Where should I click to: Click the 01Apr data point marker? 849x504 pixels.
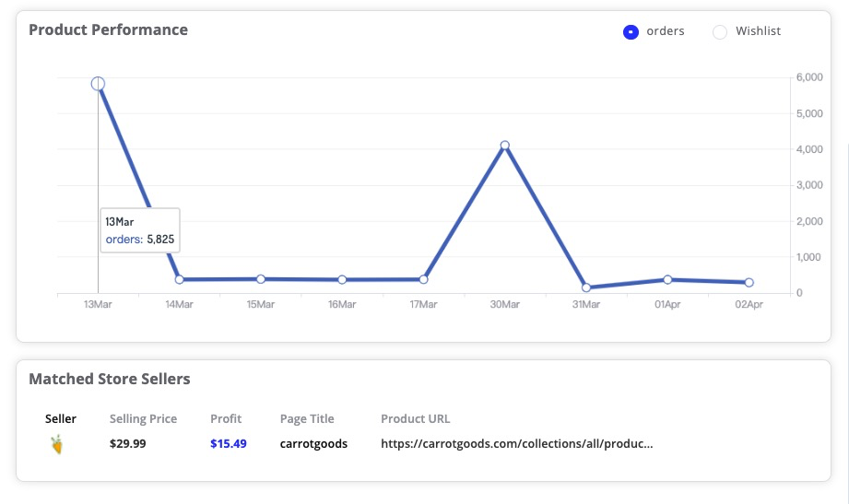click(667, 279)
